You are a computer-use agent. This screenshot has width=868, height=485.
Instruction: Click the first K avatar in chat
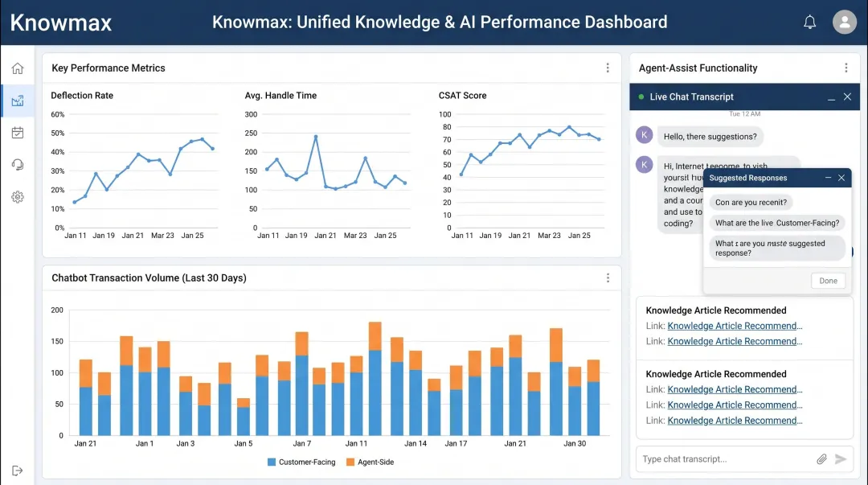pos(645,134)
